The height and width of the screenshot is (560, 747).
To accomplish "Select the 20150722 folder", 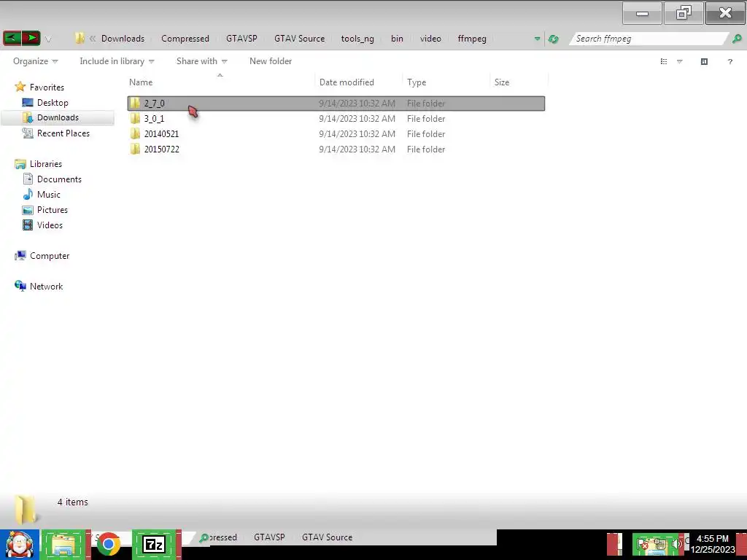I will coord(336,149).
